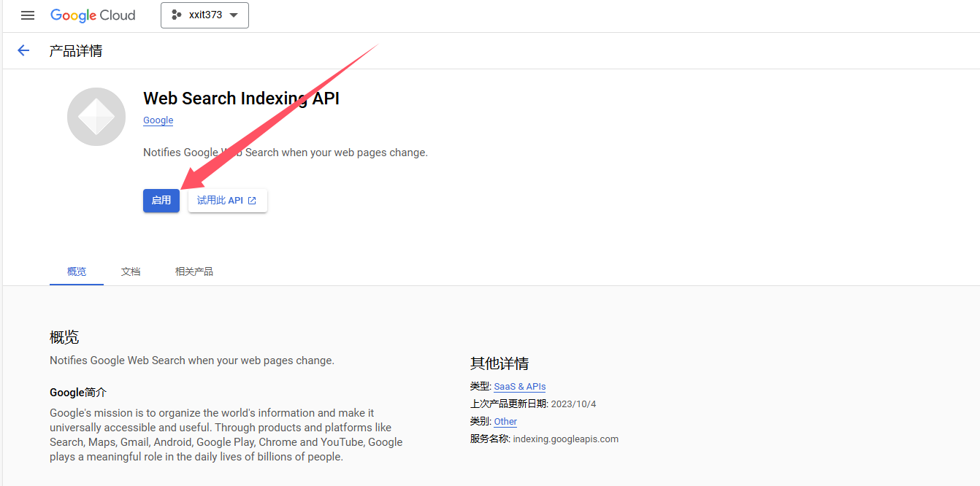Click the Web Search Indexing API title
The width and height of the screenshot is (980, 486).
click(x=242, y=99)
